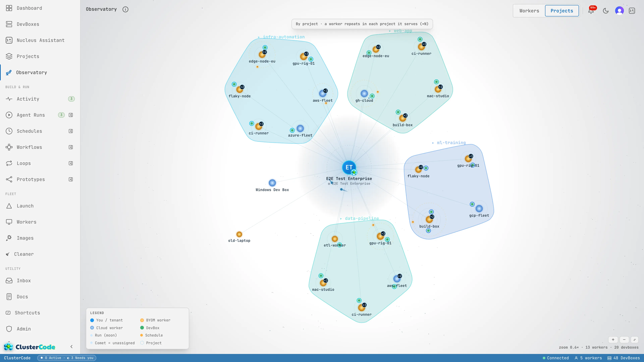Open the Activity page
644x362 pixels.
(40, 99)
